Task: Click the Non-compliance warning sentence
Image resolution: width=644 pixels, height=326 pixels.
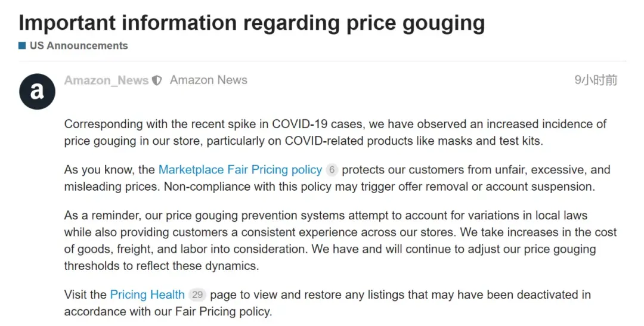Action: 379,187
